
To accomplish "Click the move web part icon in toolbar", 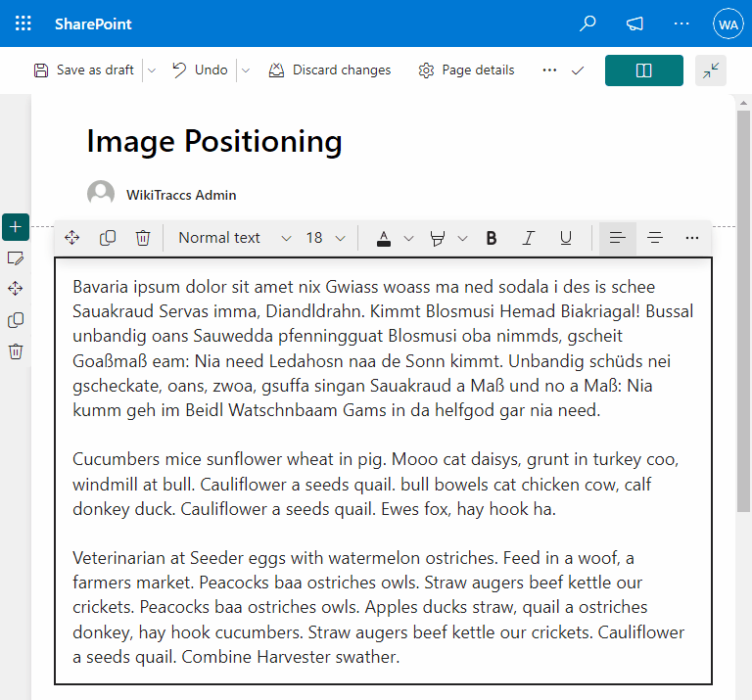I will coord(71,238).
